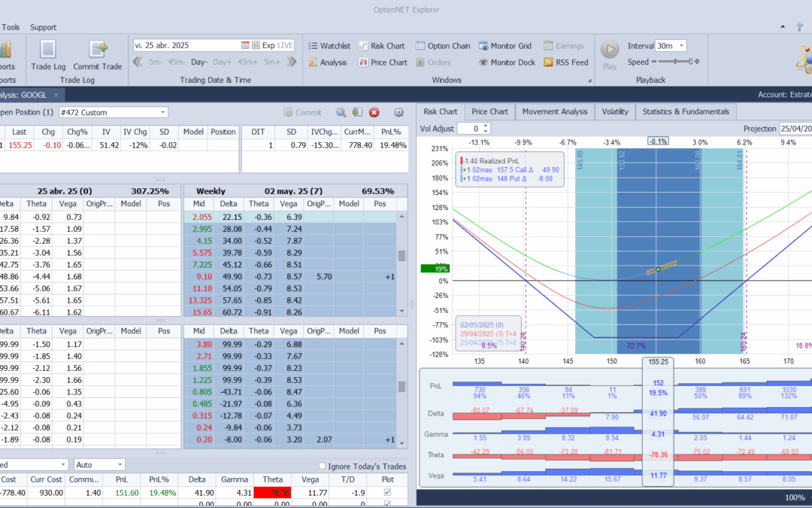The height and width of the screenshot is (508, 812).
Task: Open the Monitor Grid window
Action: (x=505, y=46)
